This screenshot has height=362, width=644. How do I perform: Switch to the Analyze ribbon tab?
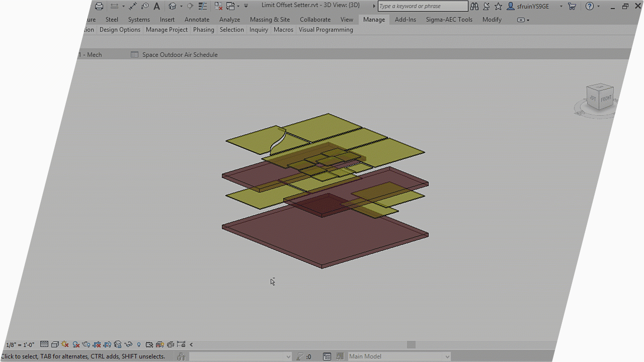tap(229, 20)
